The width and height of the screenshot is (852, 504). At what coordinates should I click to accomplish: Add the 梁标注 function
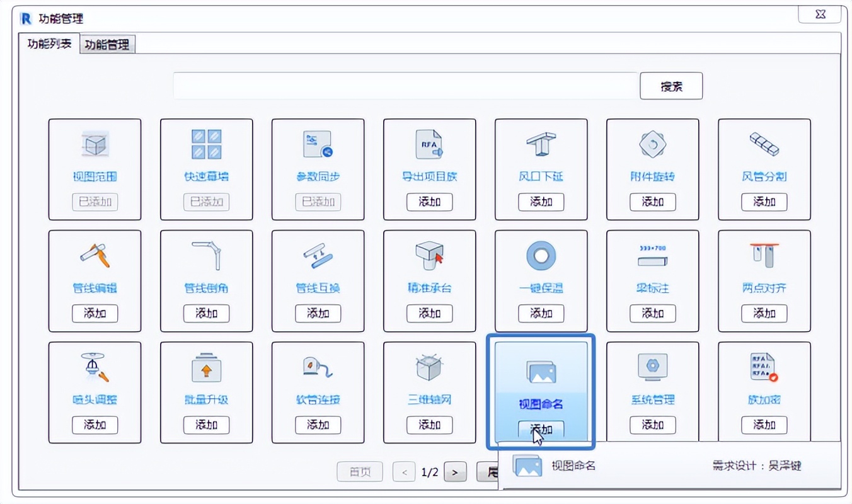click(x=653, y=313)
